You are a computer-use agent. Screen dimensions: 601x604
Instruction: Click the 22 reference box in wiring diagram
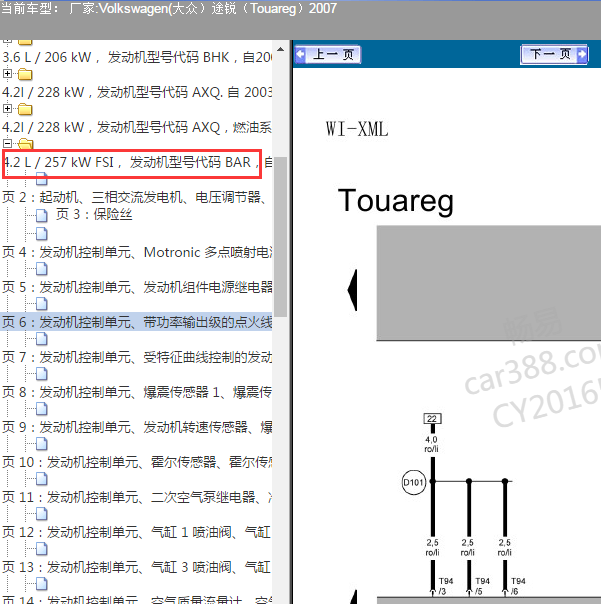(432, 418)
